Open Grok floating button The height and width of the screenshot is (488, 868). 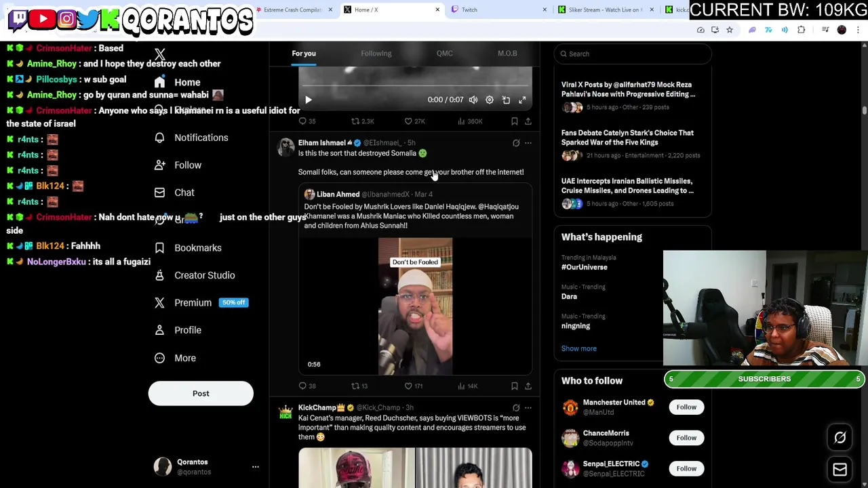[x=840, y=438]
